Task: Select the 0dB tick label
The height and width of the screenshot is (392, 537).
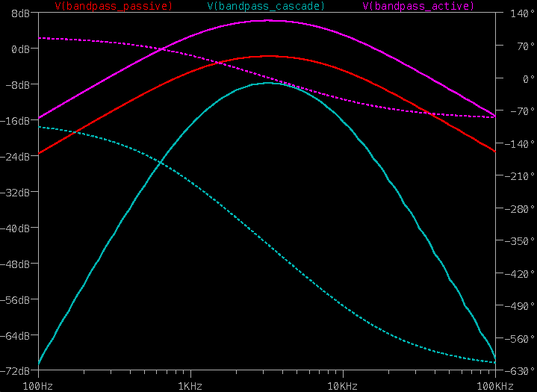Action: pyautogui.click(x=20, y=49)
